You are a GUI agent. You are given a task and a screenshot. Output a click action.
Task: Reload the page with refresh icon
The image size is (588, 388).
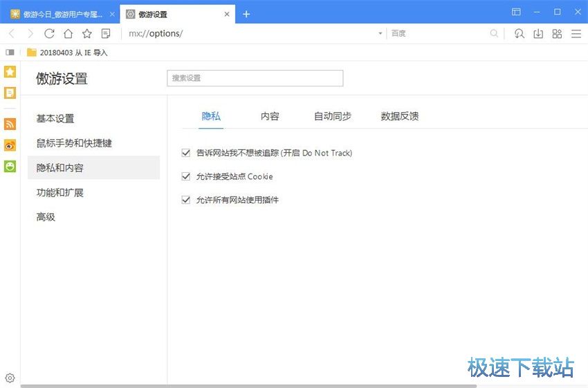[x=49, y=34]
